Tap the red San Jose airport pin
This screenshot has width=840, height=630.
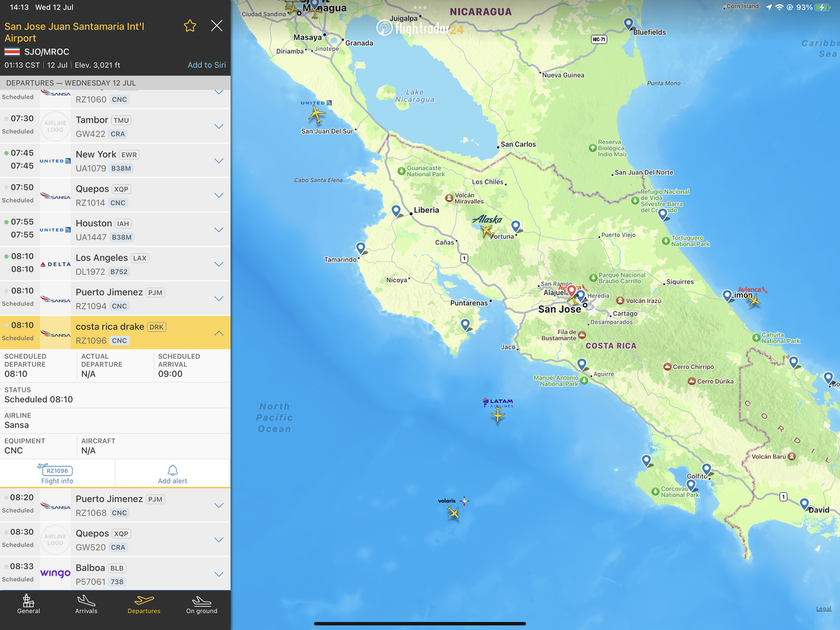(572, 291)
